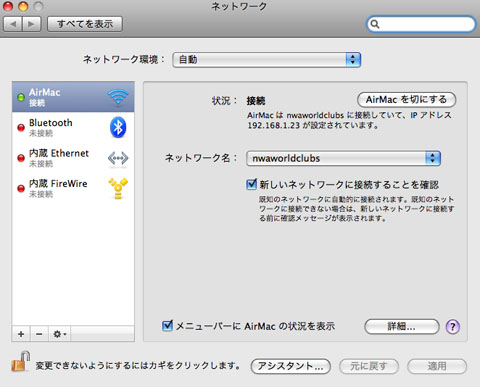Click the padlock to prevent changes
This screenshot has height=387, width=480.
21,362
